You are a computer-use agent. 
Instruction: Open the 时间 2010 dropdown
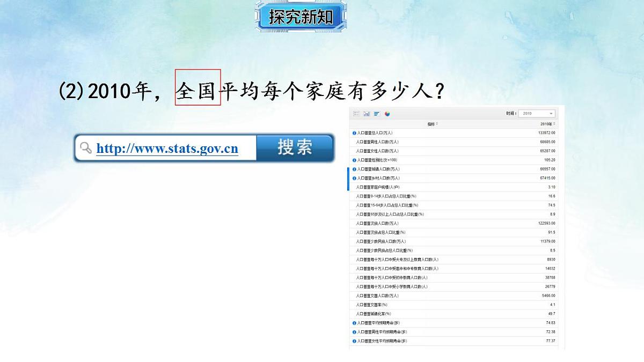pos(538,114)
